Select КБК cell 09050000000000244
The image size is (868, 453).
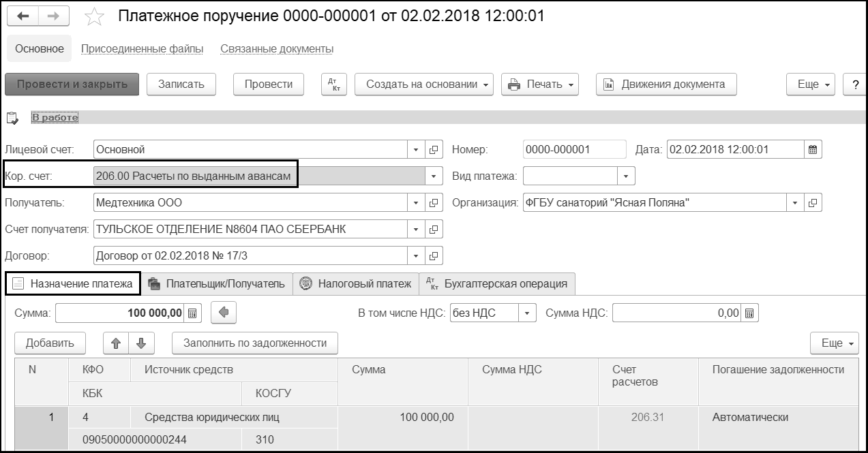coord(156,439)
